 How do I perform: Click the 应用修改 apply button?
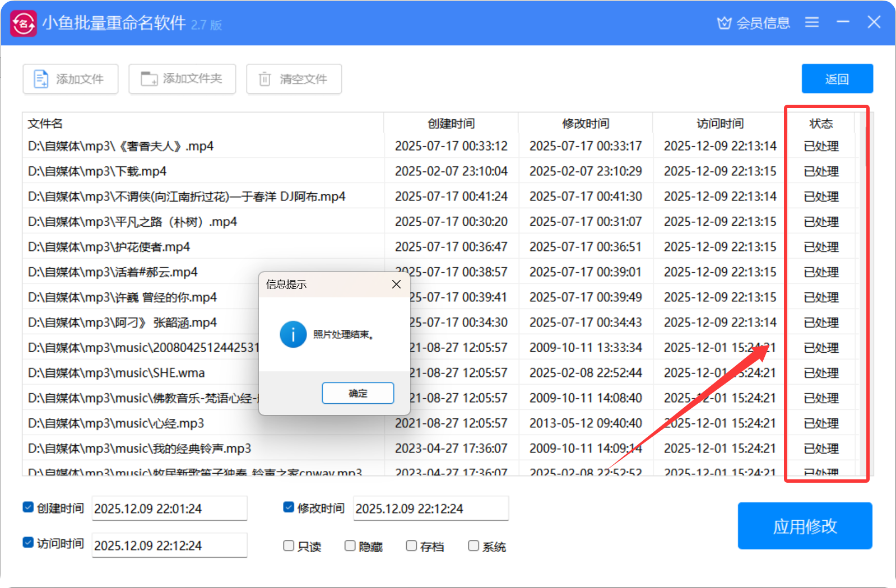tap(805, 526)
